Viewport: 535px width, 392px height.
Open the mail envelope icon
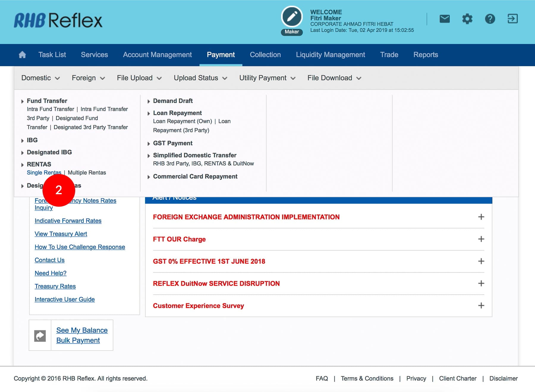[x=444, y=19]
